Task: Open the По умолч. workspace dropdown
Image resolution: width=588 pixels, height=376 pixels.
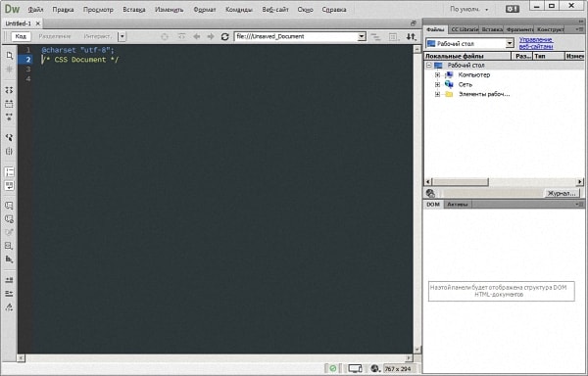Action: [469, 10]
